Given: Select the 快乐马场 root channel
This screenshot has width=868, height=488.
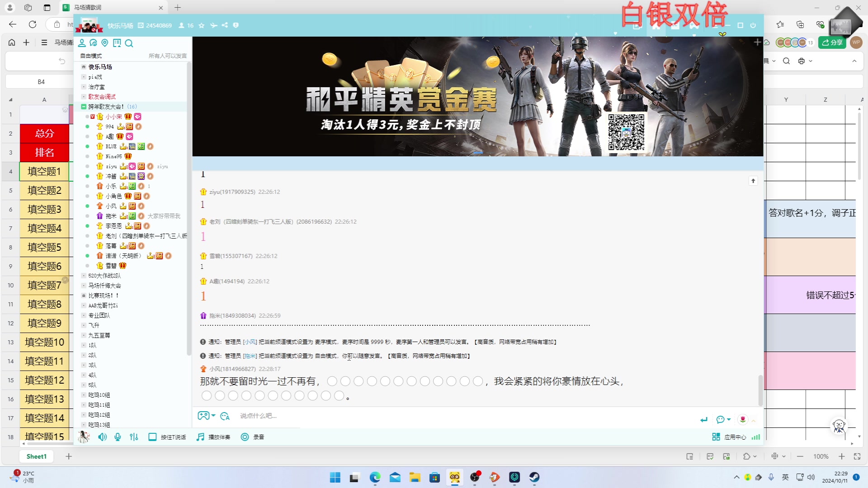Looking at the screenshot, I should [x=100, y=67].
